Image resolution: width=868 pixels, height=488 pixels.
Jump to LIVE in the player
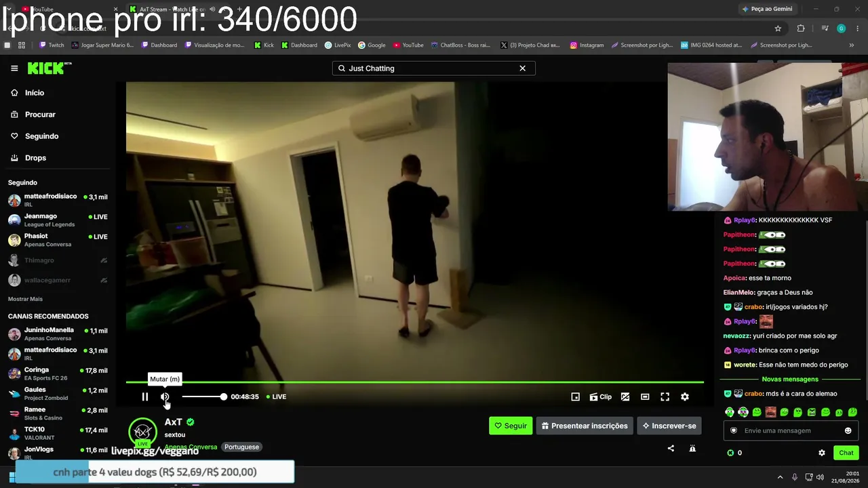pos(276,396)
